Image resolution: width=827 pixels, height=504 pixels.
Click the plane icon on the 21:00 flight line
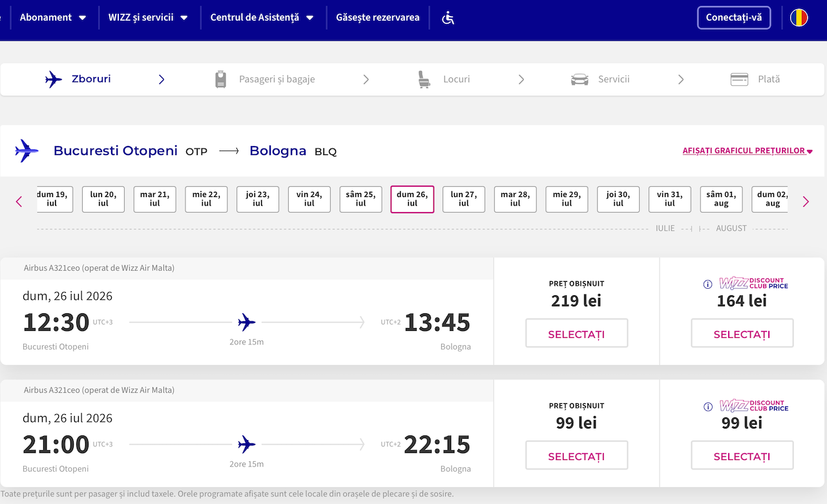[247, 445]
